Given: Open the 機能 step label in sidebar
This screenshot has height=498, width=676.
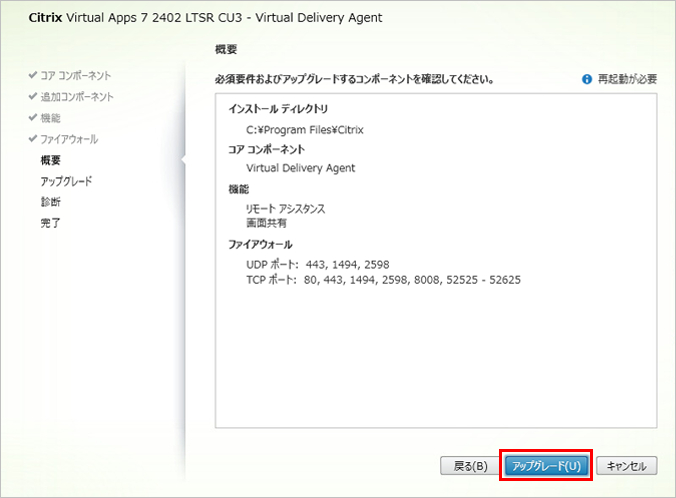Looking at the screenshot, I should pos(50,117).
